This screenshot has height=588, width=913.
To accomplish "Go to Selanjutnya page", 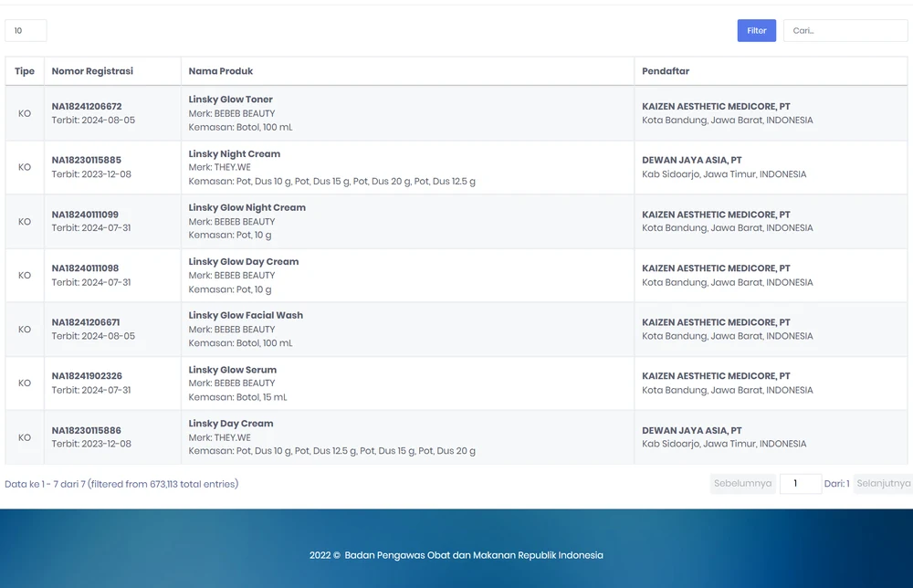I will (883, 484).
